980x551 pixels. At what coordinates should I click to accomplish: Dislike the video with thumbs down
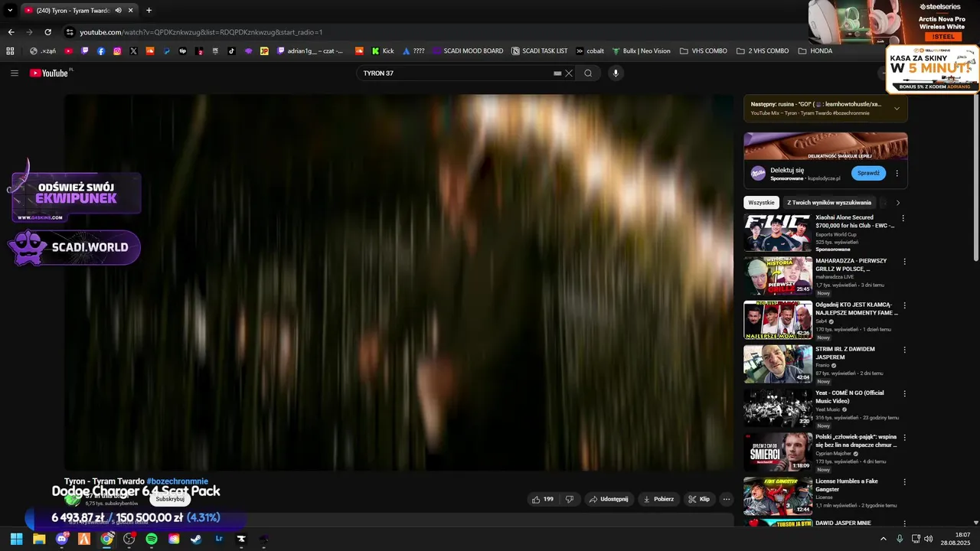point(570,499)
